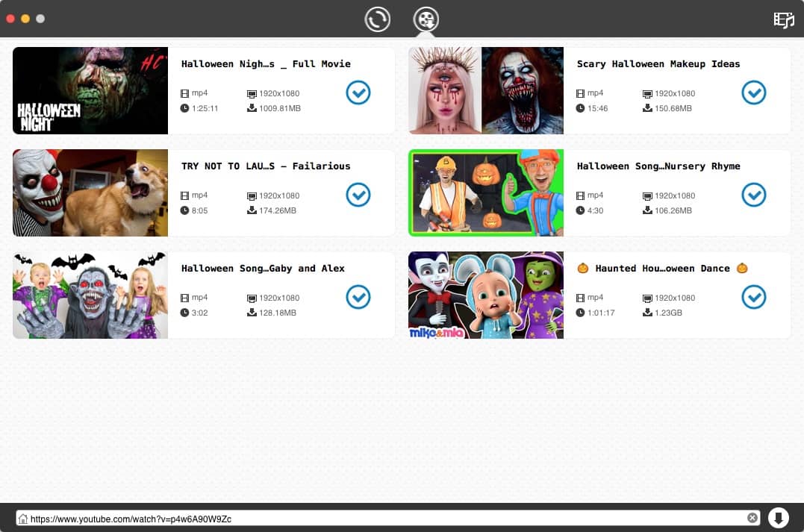
Task: Toggle the checkmark for TRY NOT TO LAUGH Failarious
Action: pyautogui.click(x=358, y=195)
